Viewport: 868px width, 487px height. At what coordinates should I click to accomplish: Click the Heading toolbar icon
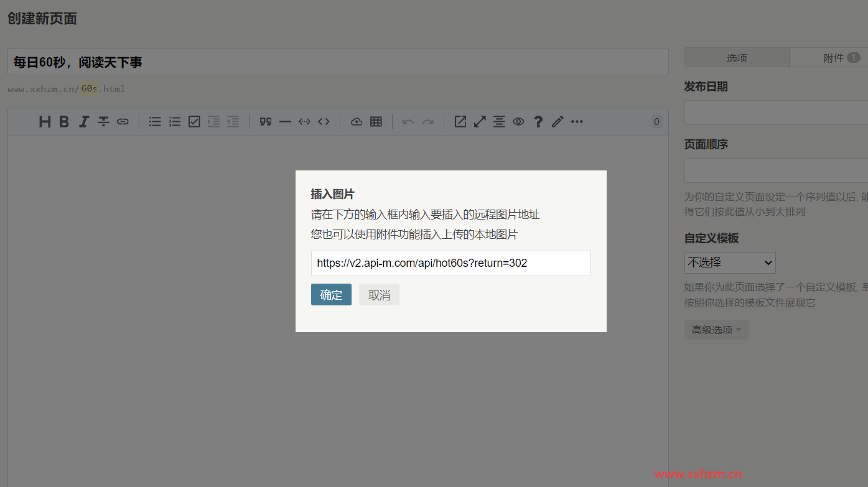pos(45,122)
